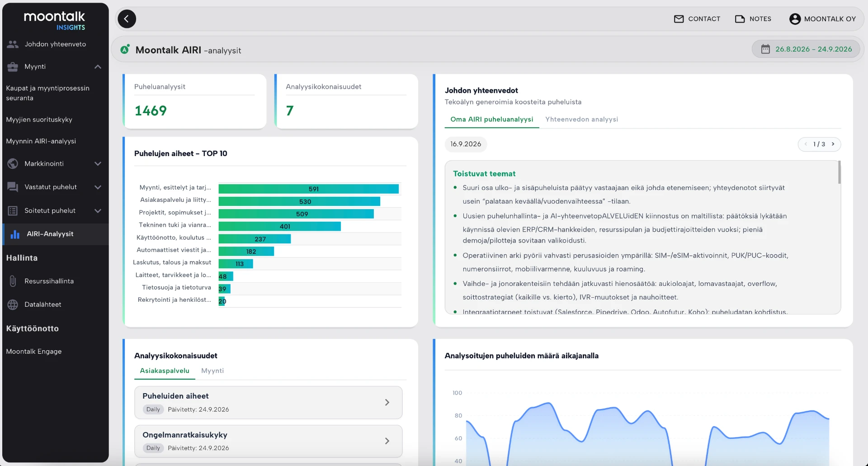
Task: Click the MOONTALK OY account name
Action: tap(830, 19)
